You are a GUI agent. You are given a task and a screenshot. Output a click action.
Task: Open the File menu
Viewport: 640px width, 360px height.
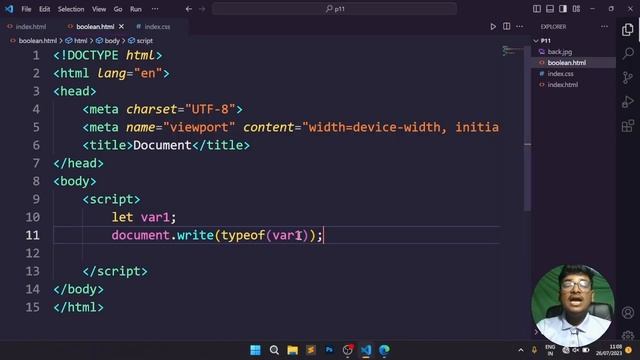pyautogui.click(x=26, y=9)
